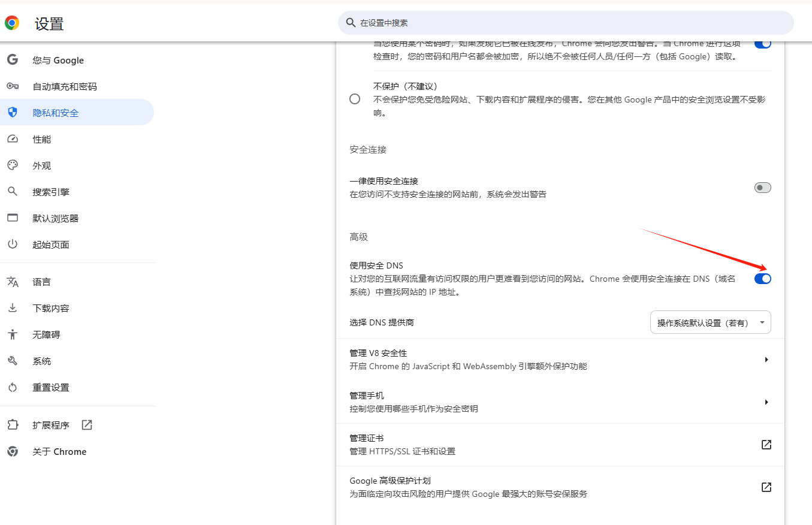Screen dimensions: 812x525
Task: Click the Chrome logo beside 设置
Action: pyautogui.click(x=12, y=23)
